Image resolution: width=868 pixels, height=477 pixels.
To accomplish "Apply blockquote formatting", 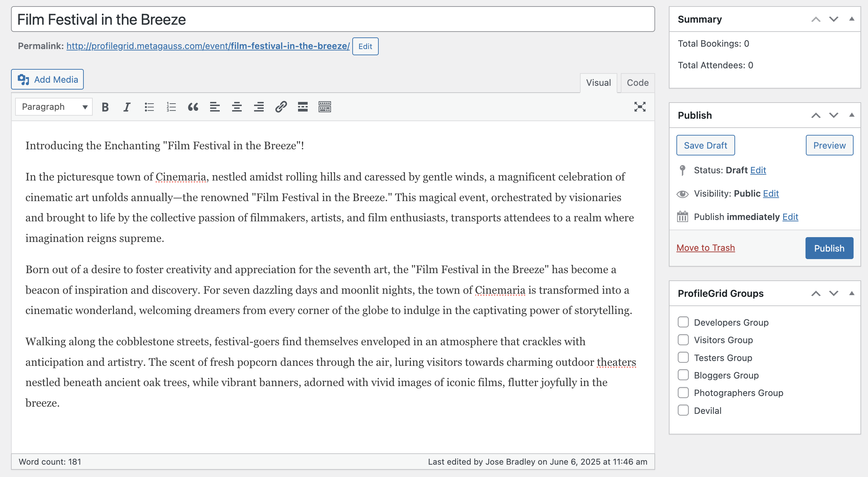I will pos(193,107).
